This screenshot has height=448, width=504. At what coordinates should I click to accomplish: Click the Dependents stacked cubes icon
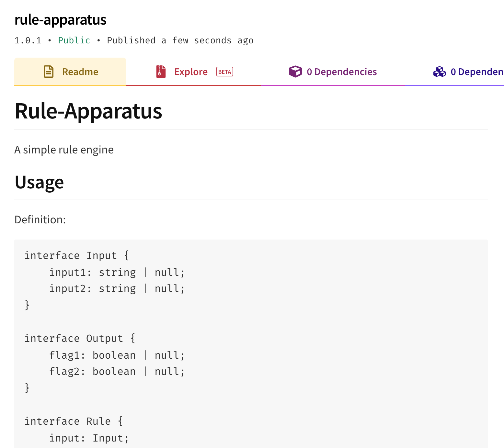(439, 72)
